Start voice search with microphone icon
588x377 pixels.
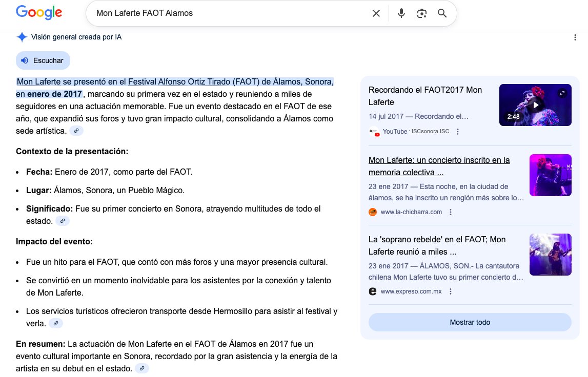tap(401, 13)
